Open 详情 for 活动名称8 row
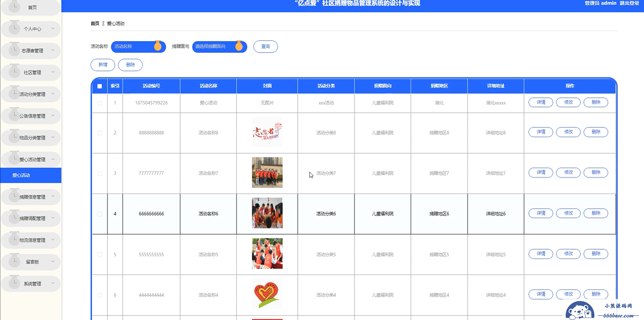The image size is (644, 320). (541, 132)
